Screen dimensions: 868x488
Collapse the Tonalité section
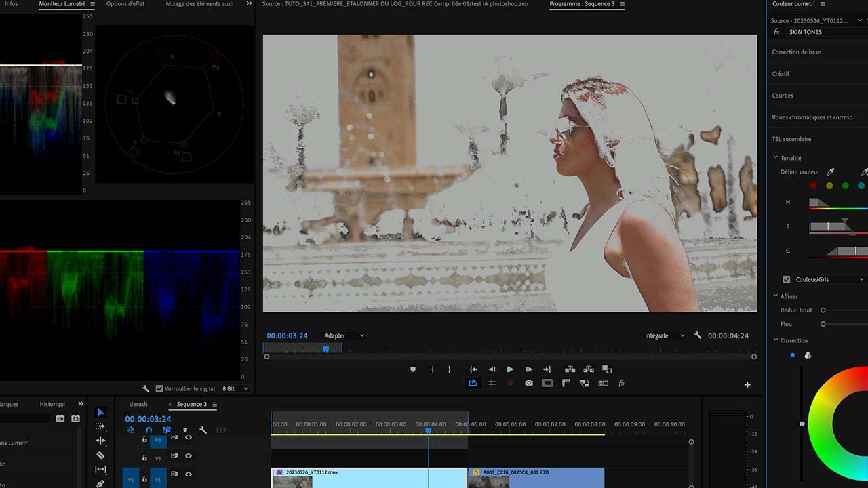pos(776,158)
